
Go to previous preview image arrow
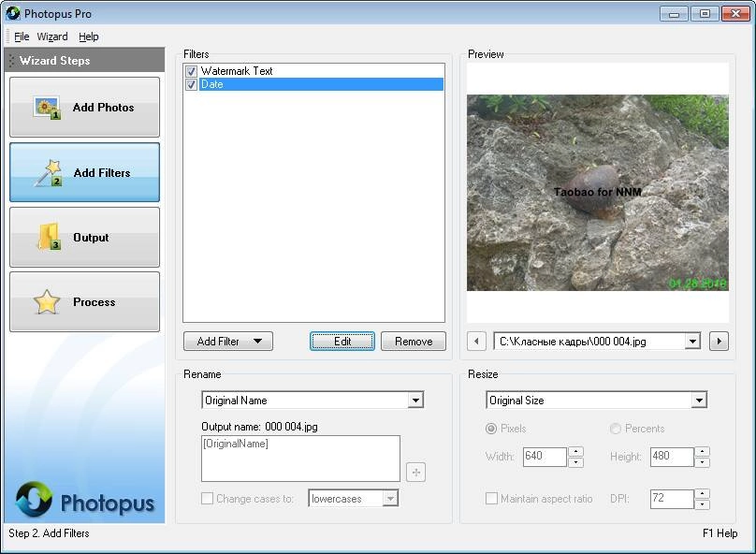pyautogui.click(x=476, y=342)
